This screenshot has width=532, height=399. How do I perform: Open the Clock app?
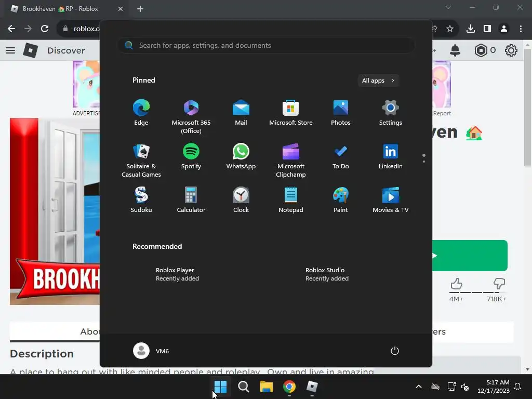pyautogui.click(x=241, y=200)
